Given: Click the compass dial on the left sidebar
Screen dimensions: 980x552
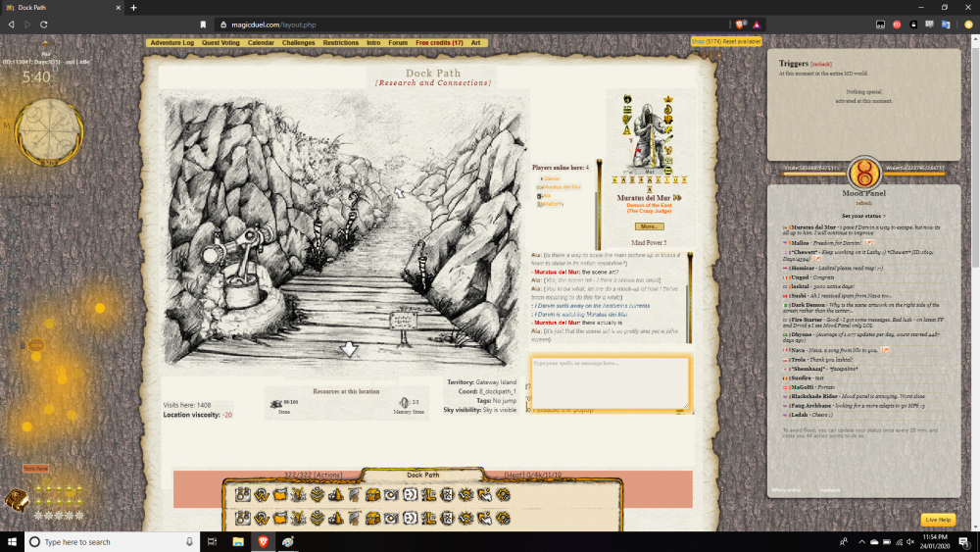Looking at the screenshot, I should tap(41, 128).
